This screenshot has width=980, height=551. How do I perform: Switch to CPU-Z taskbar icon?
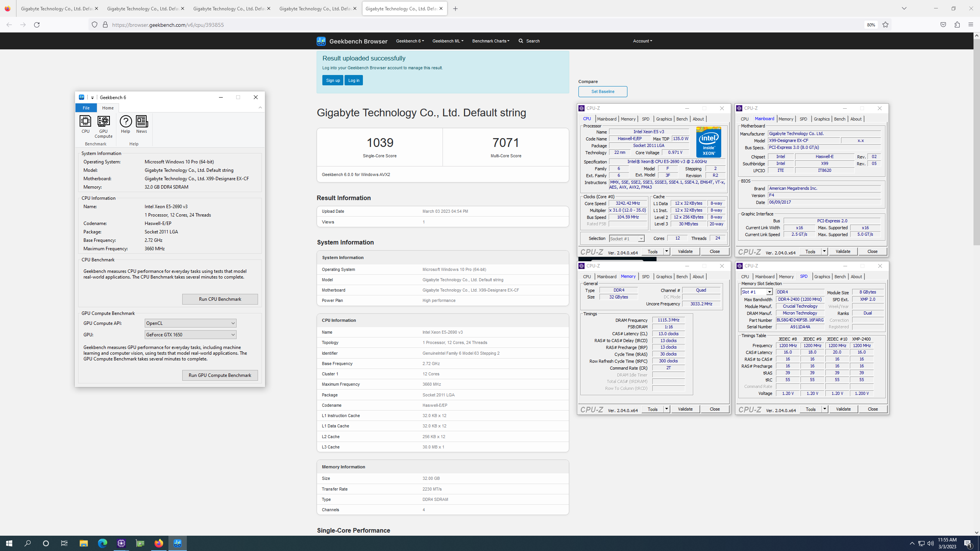click(x=121, y=543)
